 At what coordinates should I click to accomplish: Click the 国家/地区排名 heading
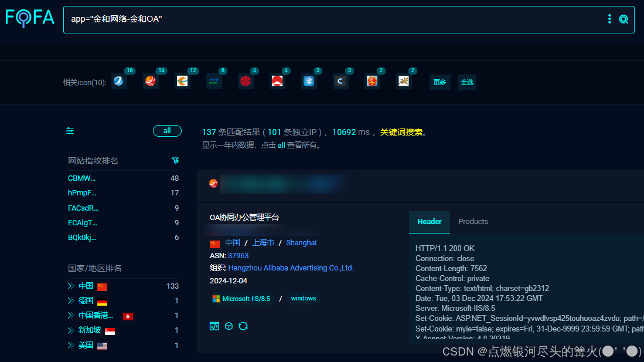click(95, 268)
